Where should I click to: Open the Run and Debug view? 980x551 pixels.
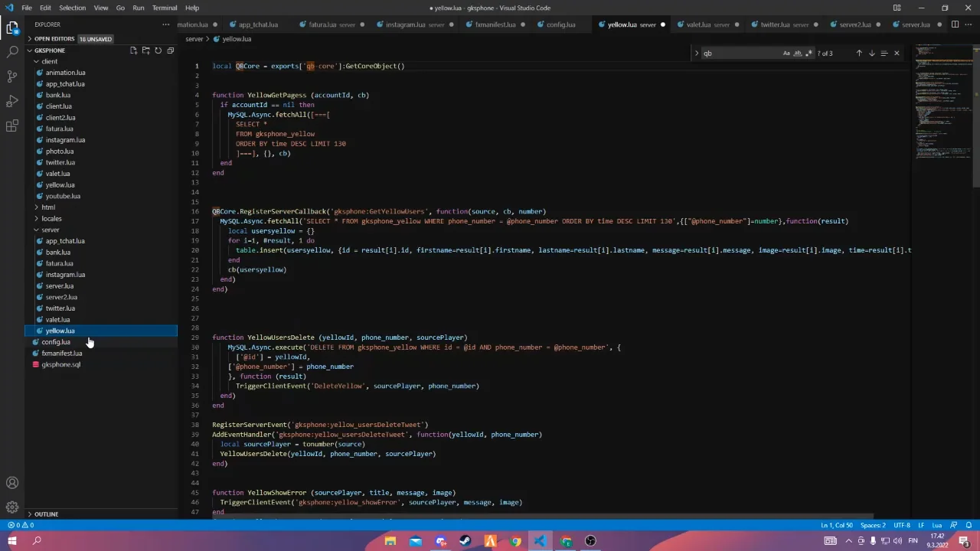(12, 101)
